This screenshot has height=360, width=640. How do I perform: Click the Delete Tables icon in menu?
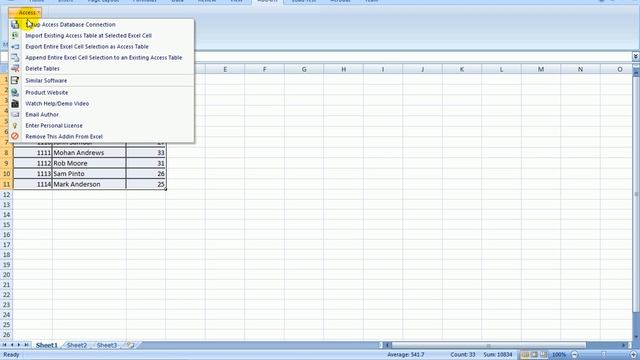click(x=15, y=69)
